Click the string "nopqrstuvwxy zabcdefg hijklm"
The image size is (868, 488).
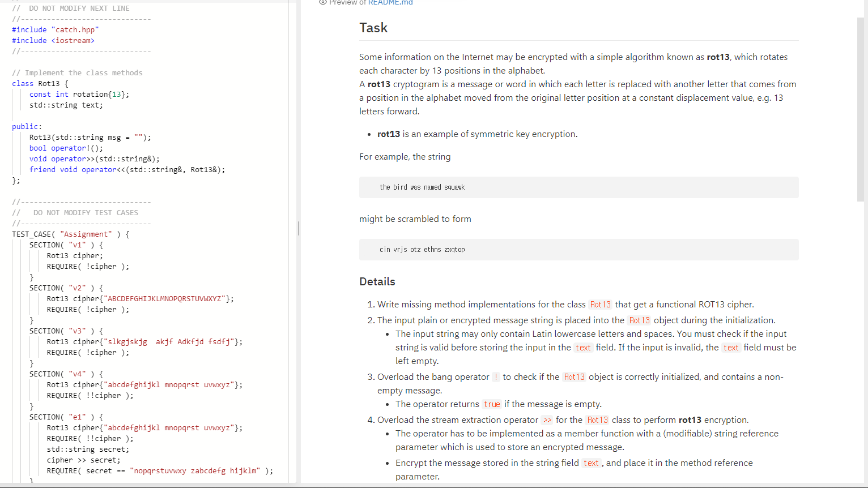pyautogui.click(x=195, y=471)
